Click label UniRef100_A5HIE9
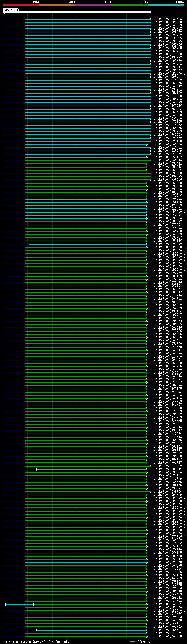 coord(168,575)
